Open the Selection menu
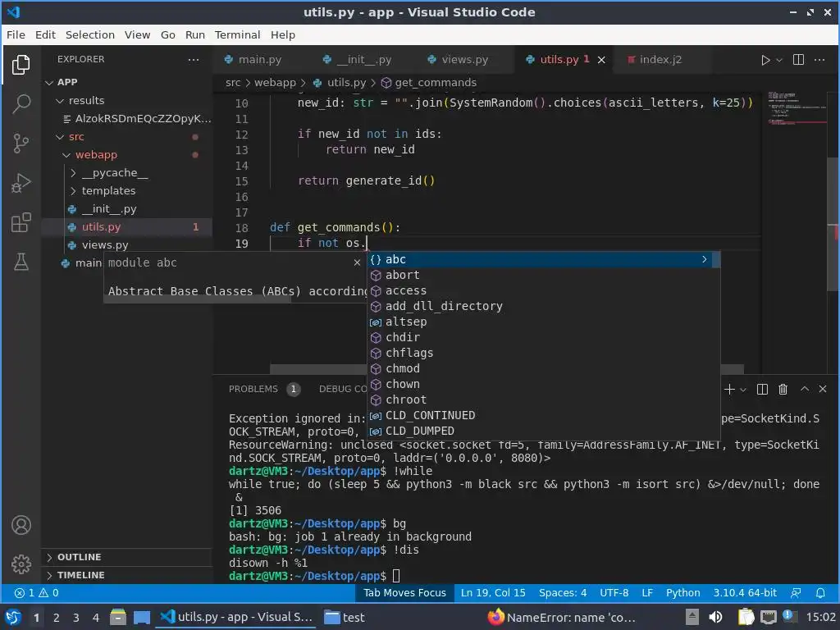 [90, 34]
